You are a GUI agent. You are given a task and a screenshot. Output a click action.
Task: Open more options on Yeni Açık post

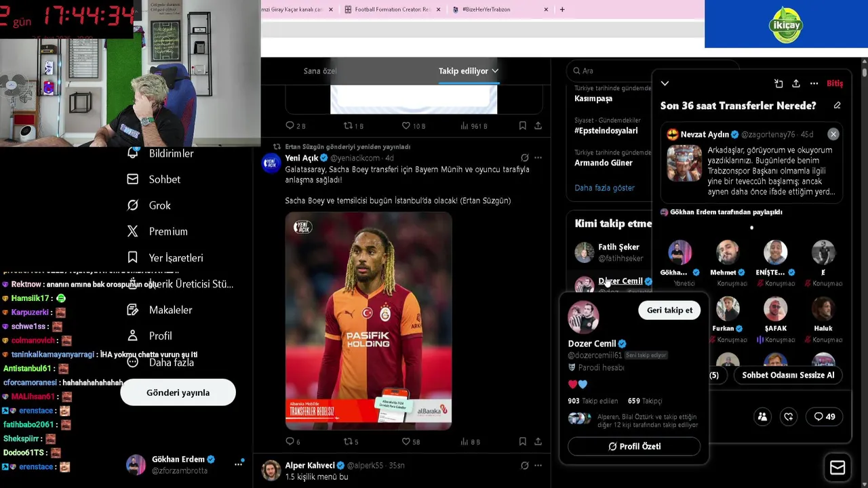[538, 158]
